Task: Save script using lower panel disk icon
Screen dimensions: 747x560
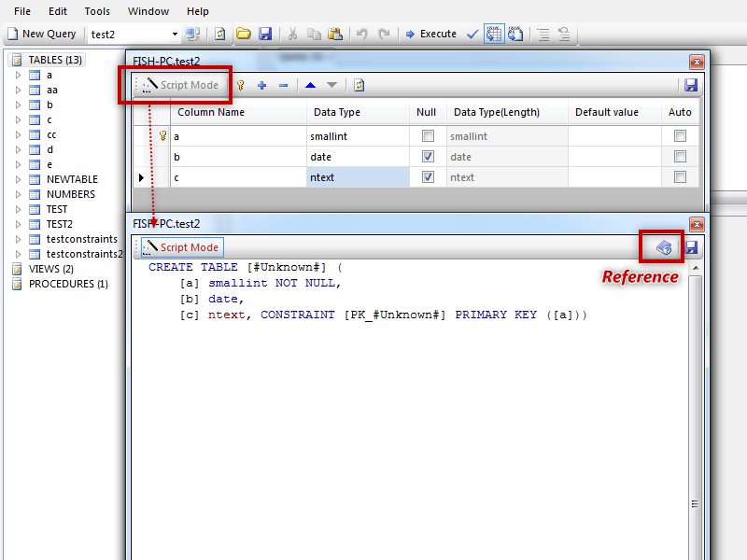Action: click(x=691, y=247)
